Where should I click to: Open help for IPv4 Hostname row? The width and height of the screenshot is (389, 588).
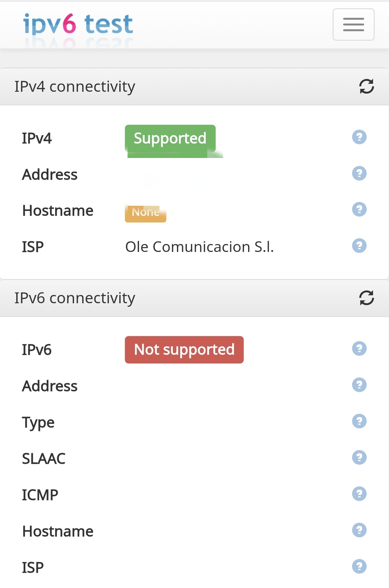[x=359, y=210]
